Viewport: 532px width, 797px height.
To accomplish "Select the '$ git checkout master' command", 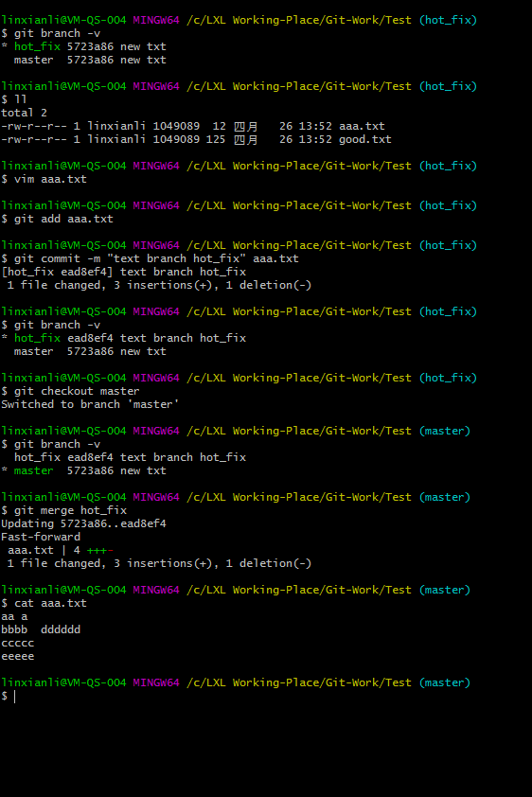I will tap(70, 391).
